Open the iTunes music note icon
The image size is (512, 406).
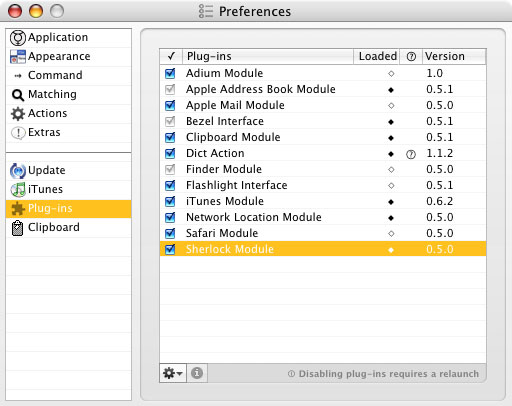coord(18,190)
